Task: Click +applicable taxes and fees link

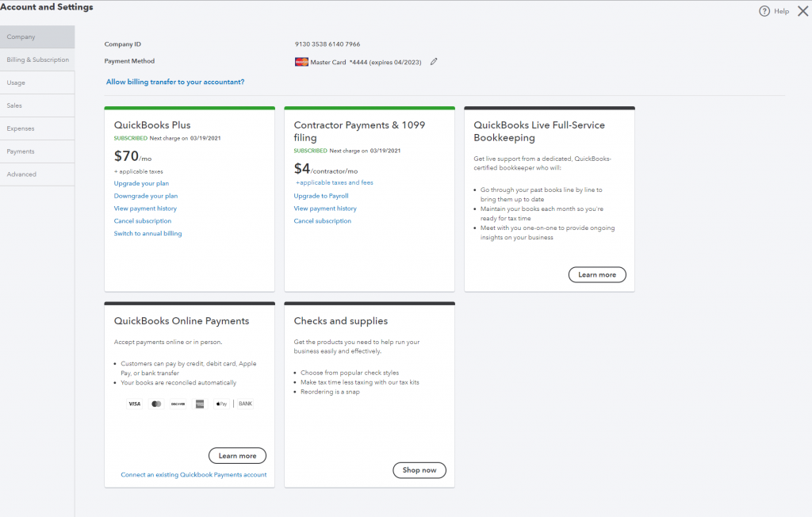Action: 334,183
